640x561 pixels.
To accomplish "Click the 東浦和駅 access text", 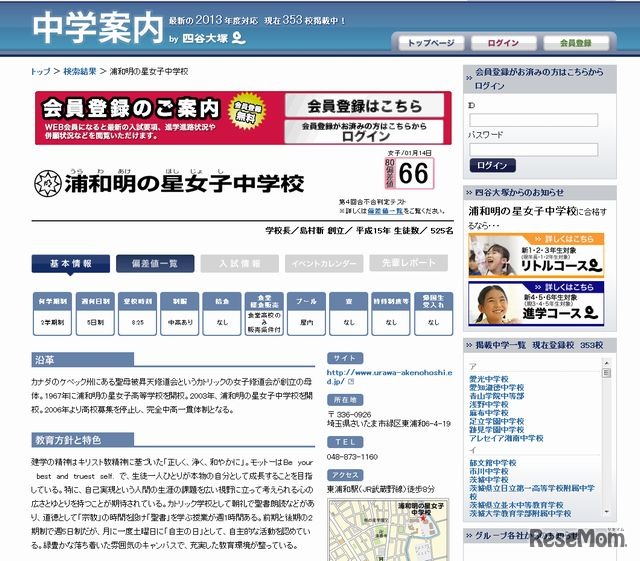I will click(380, 489).
